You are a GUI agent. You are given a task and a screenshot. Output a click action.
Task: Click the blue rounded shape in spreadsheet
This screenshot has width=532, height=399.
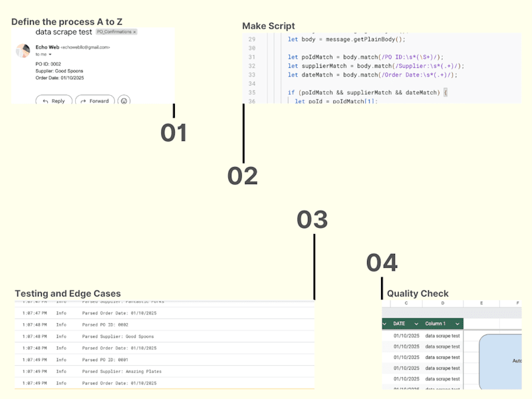tap(501, 361)
